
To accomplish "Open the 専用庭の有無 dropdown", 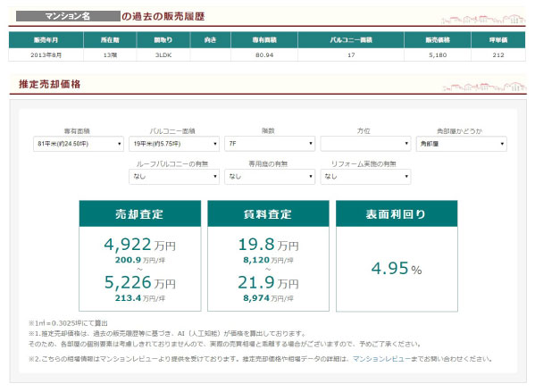I will (270, 177).
